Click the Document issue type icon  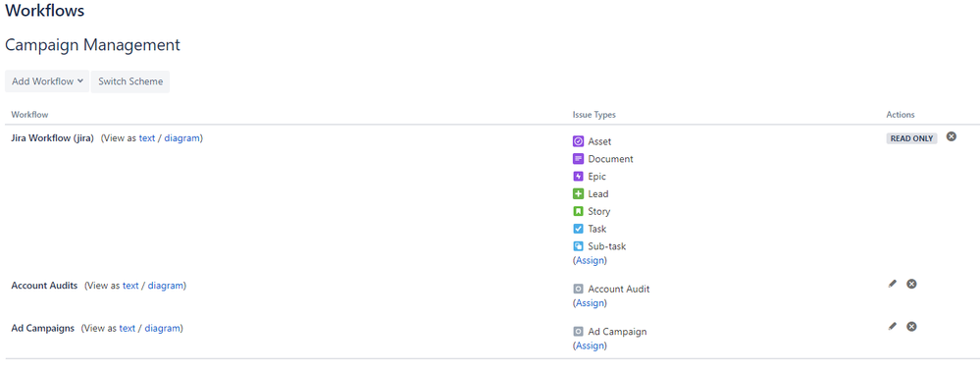tap(578, 159)
